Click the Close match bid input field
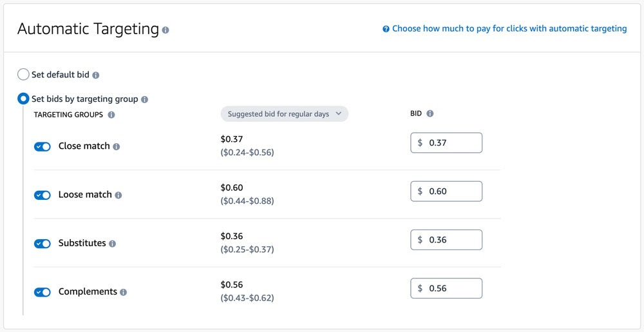Image resolution: width=644 pixels, height=332 pixels. click(451, 143)
